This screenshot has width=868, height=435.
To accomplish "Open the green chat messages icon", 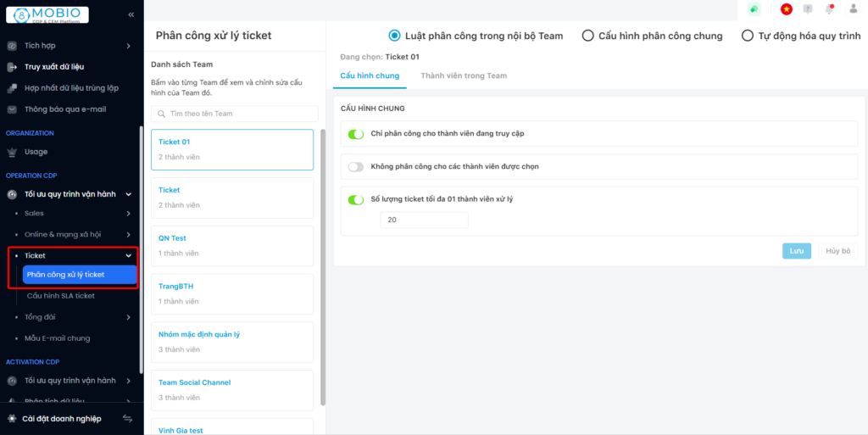I will pos(753,9).
